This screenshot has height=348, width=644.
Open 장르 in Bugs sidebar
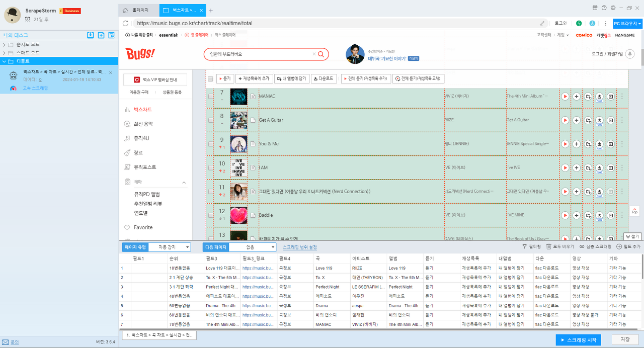click(138, 152)
